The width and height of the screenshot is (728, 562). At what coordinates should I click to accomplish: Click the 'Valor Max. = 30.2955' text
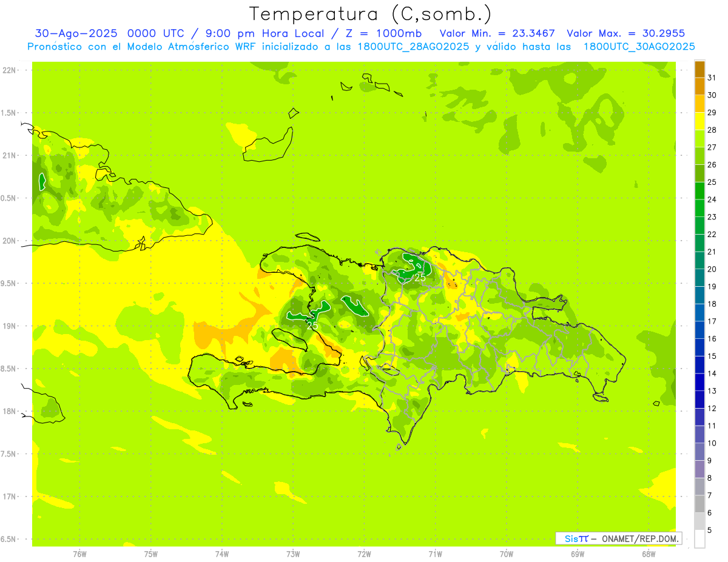coord(625,33)
